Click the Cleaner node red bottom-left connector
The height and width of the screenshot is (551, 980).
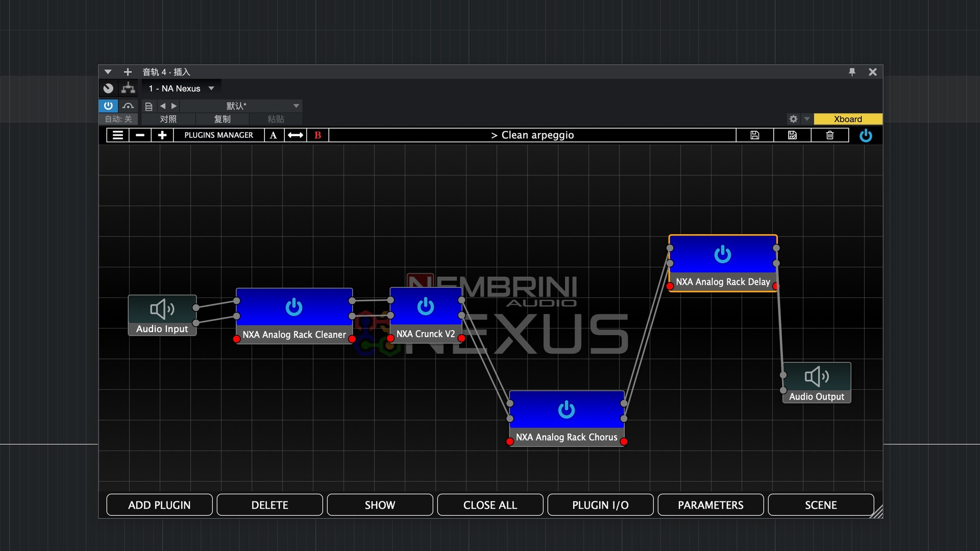click(x=237, y=339)
